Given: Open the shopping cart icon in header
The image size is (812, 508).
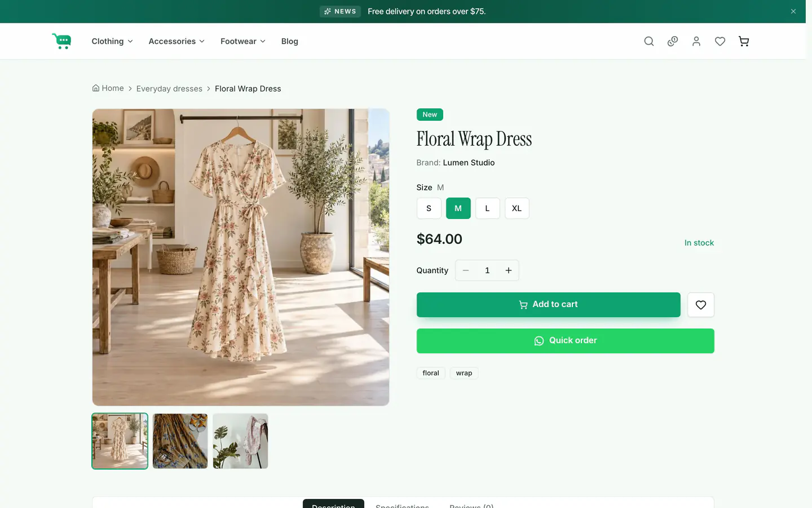Looking at the screenshot, I should click(744, 41).
